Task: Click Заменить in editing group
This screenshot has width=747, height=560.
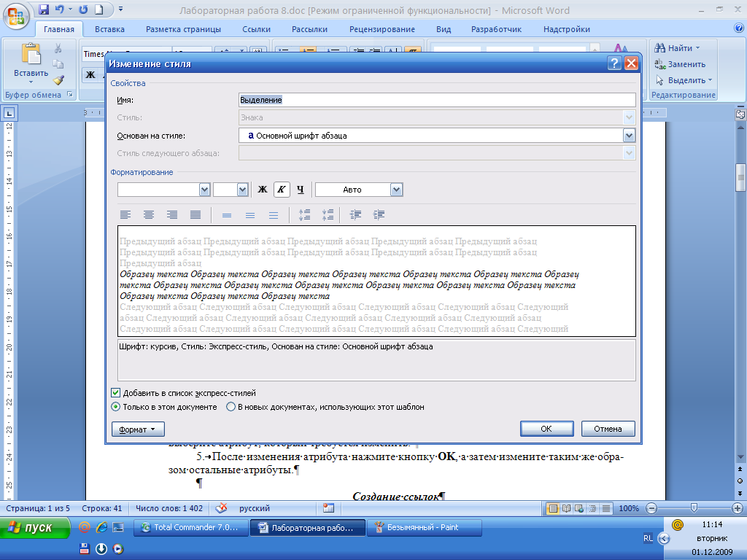Action: (x=680, y=64)
